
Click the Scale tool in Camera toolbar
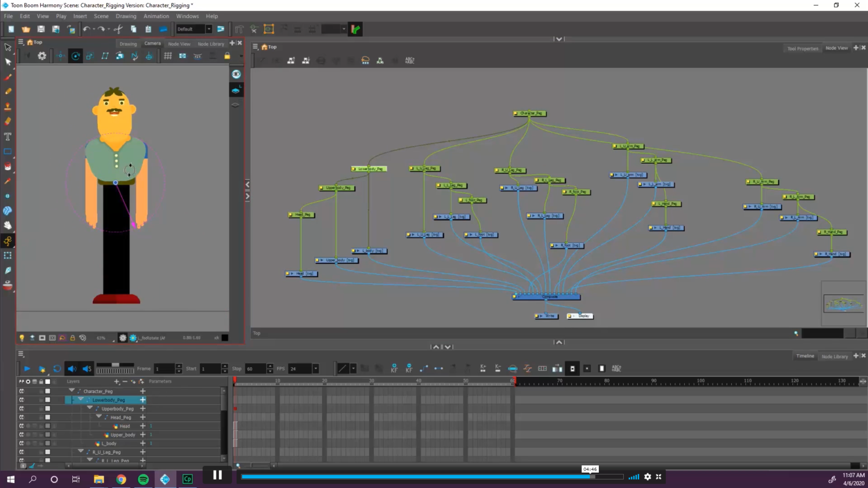pyautogui.click(x=90, y=56)
